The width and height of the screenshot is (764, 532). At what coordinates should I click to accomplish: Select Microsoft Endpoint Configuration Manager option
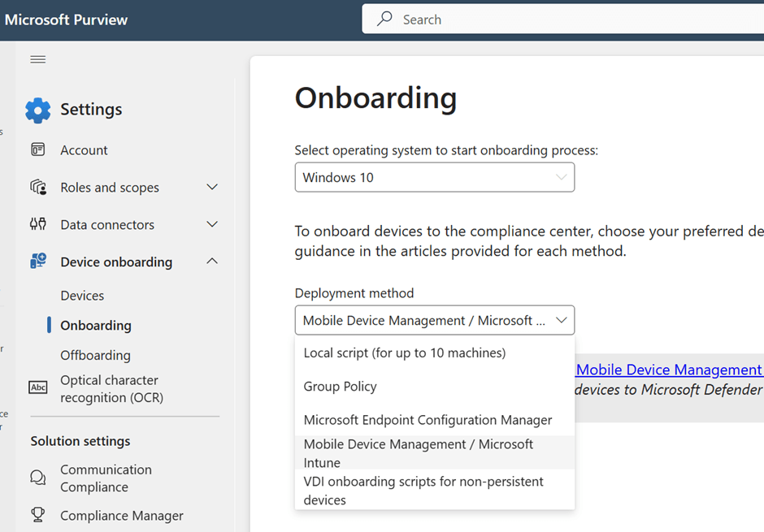coord(428,420)
